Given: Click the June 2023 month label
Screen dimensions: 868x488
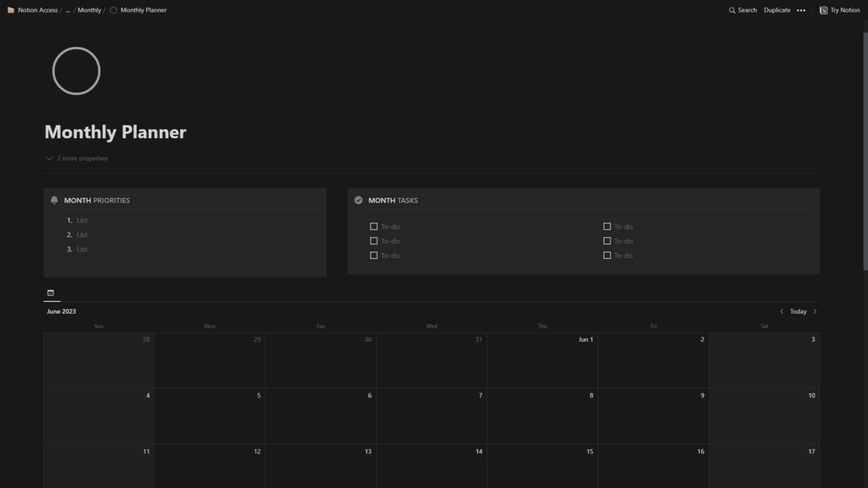Looking at the screenshot, I should pos(61,312).
